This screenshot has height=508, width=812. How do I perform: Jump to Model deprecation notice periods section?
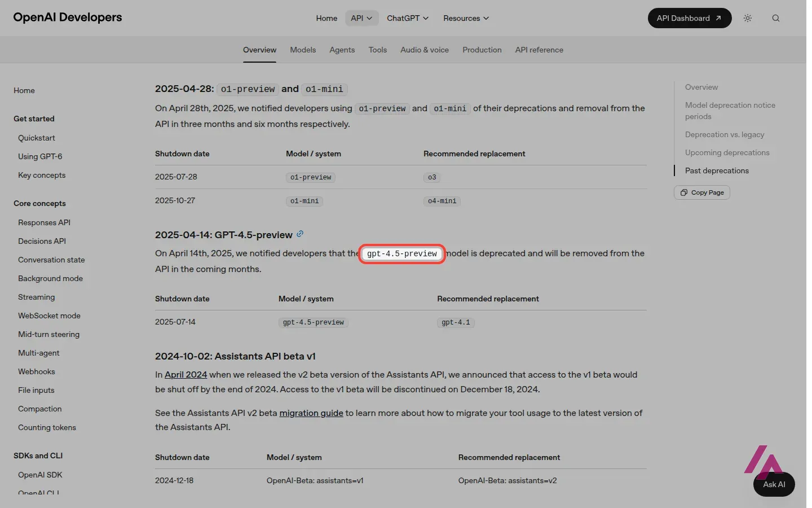(730, 111)
